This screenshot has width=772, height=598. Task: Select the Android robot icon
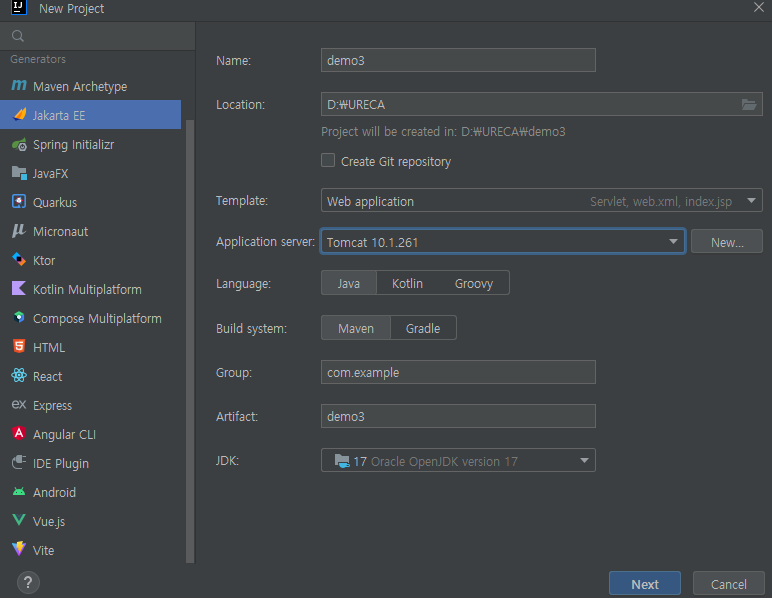19,492
